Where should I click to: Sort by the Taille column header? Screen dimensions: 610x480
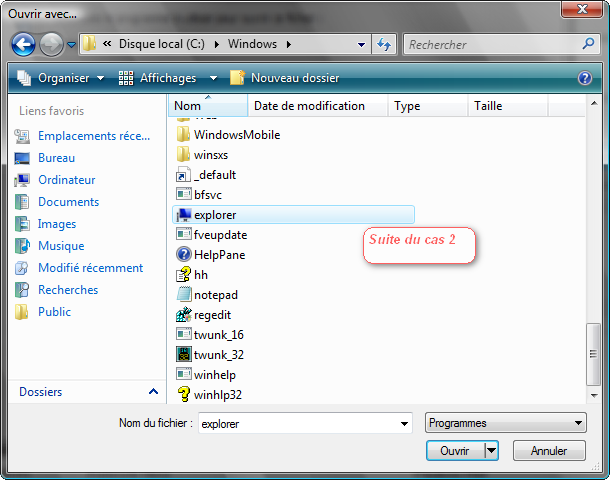(x=508, y=106)
